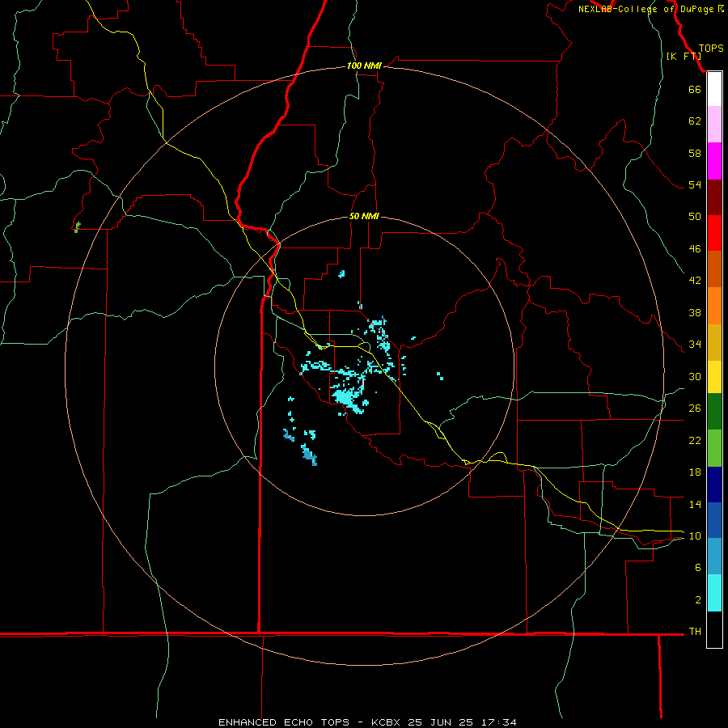This screenshot has height=728, width=728.
Task: Click the [K FT] units label
Action: tap(684, 56)
